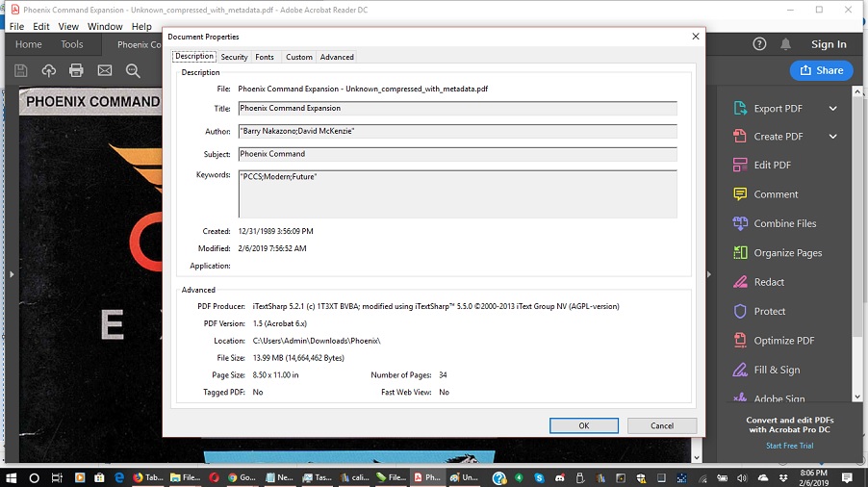Click the Keywords text box
868x487 pixels.
[x=457, y=193]
